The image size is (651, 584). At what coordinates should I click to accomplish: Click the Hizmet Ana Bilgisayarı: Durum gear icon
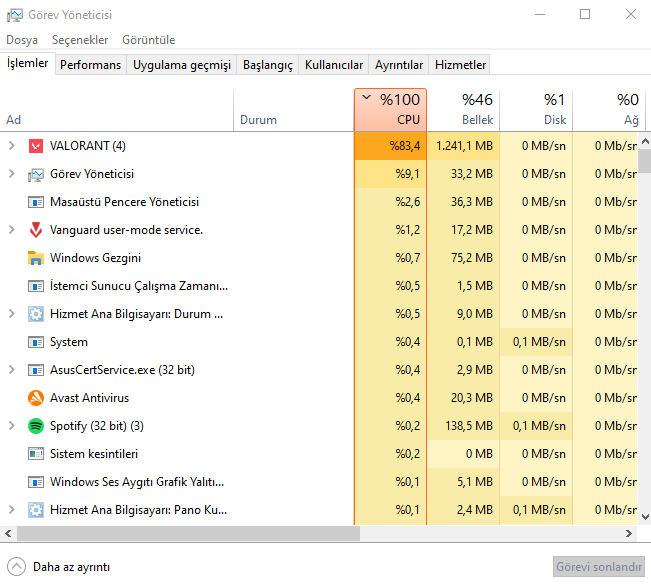point(36,314)
